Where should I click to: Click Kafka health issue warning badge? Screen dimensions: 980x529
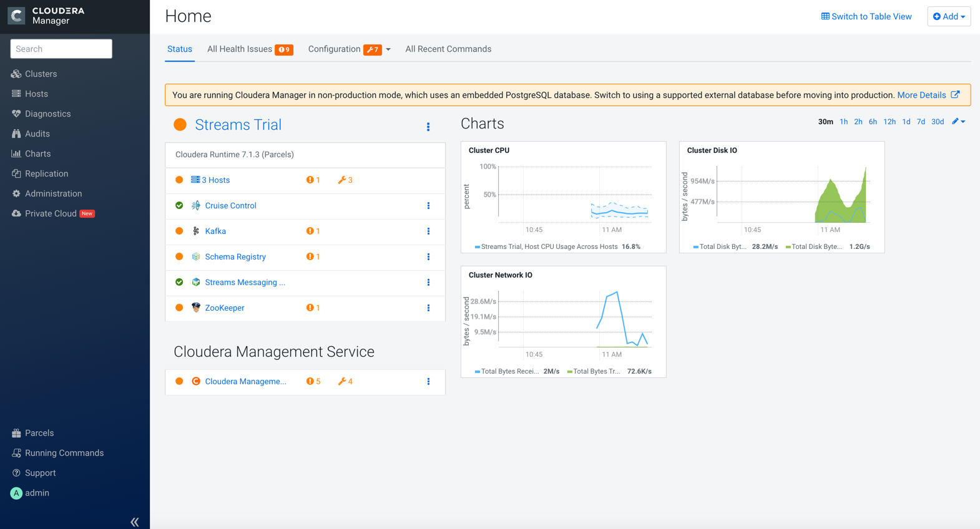313,231
